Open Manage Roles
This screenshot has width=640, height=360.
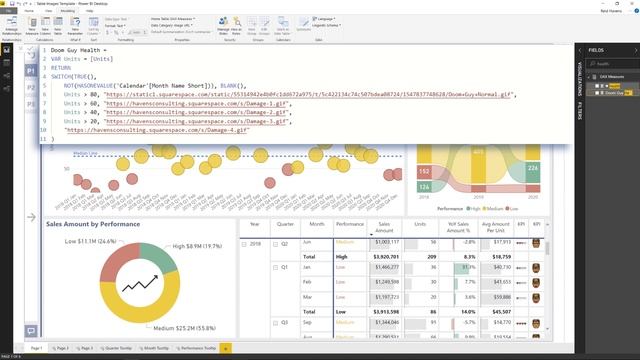(223, 26)
